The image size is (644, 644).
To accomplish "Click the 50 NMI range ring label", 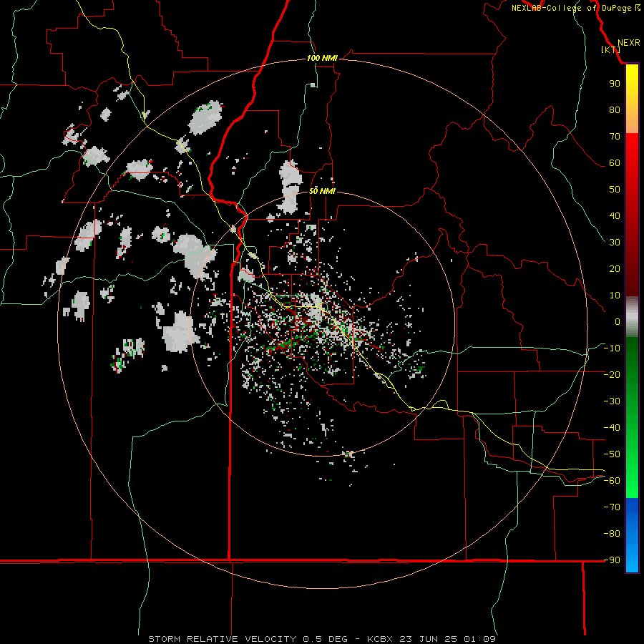I will click(x=322, y=191).
